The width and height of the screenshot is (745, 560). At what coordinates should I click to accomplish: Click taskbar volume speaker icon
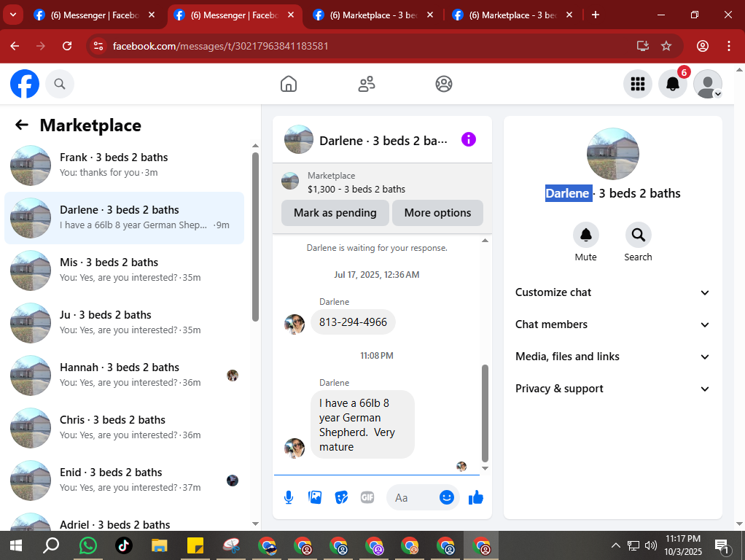[651, 545]
